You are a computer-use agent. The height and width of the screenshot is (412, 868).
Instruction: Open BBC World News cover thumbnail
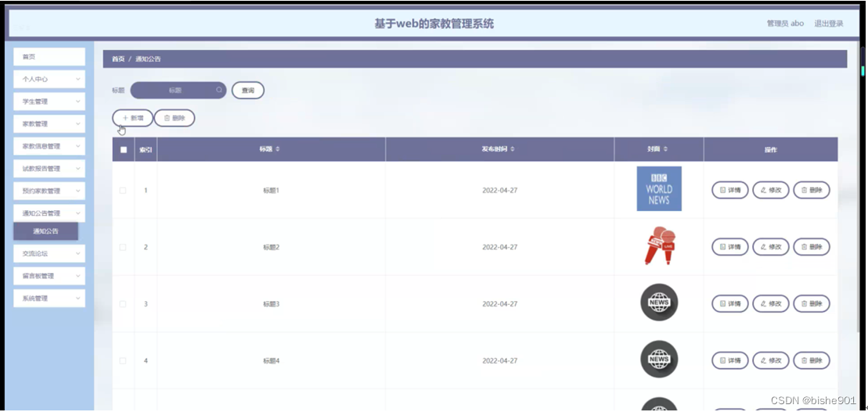(659, 188)
